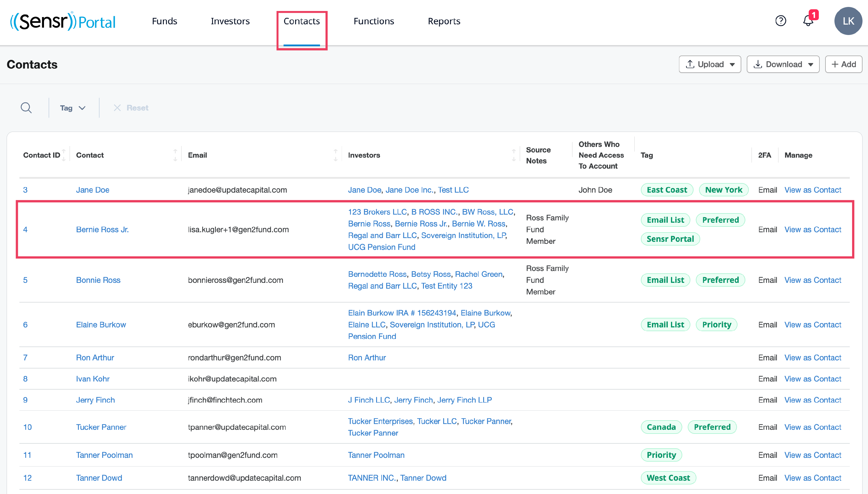Image resolution: width=868 pixels, height=494 pixels.
Task: Open Ron Arthur contact link
Action: point(95,357)
